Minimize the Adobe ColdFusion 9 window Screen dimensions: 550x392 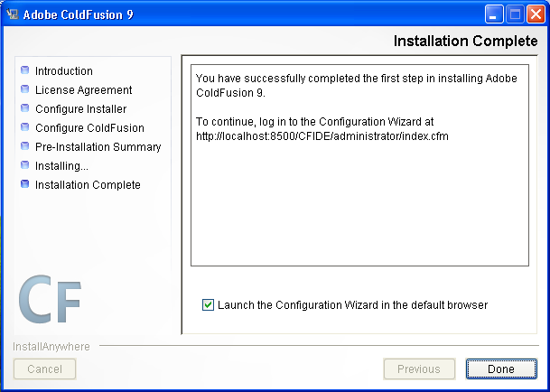(x=493, y=14)
